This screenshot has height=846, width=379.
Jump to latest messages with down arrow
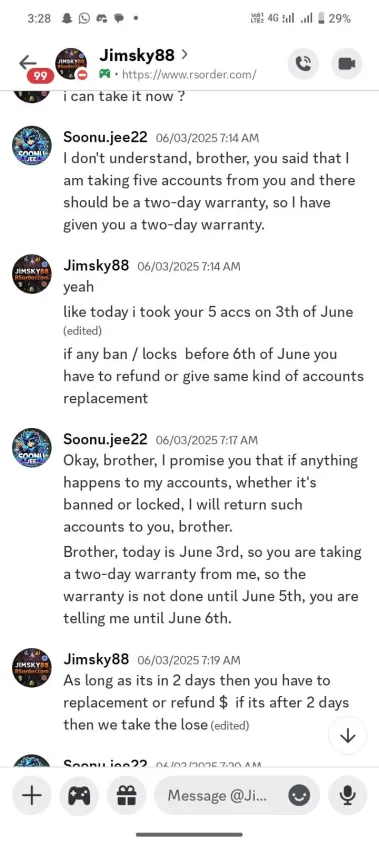click(x=348, y=735)
